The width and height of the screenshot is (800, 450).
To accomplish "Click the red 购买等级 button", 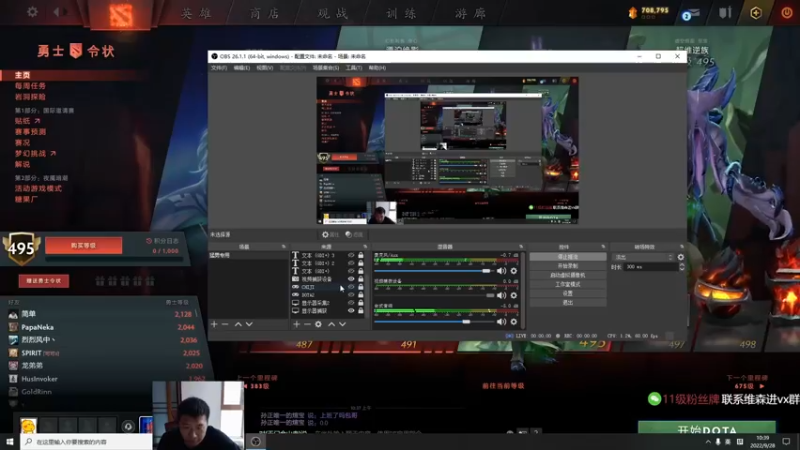I will (84, 245).
